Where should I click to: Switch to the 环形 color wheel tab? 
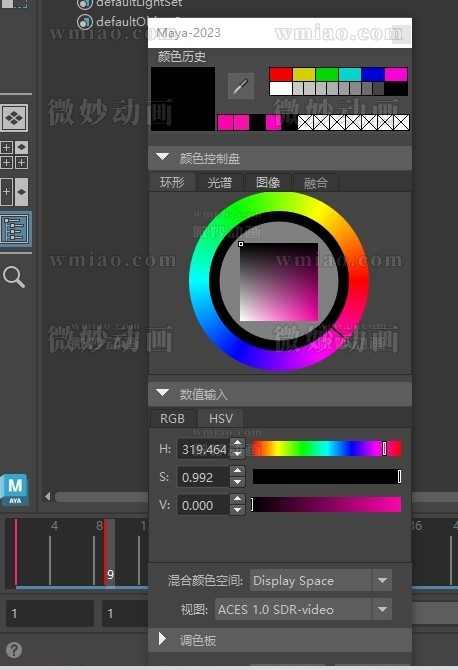(172, 182)
